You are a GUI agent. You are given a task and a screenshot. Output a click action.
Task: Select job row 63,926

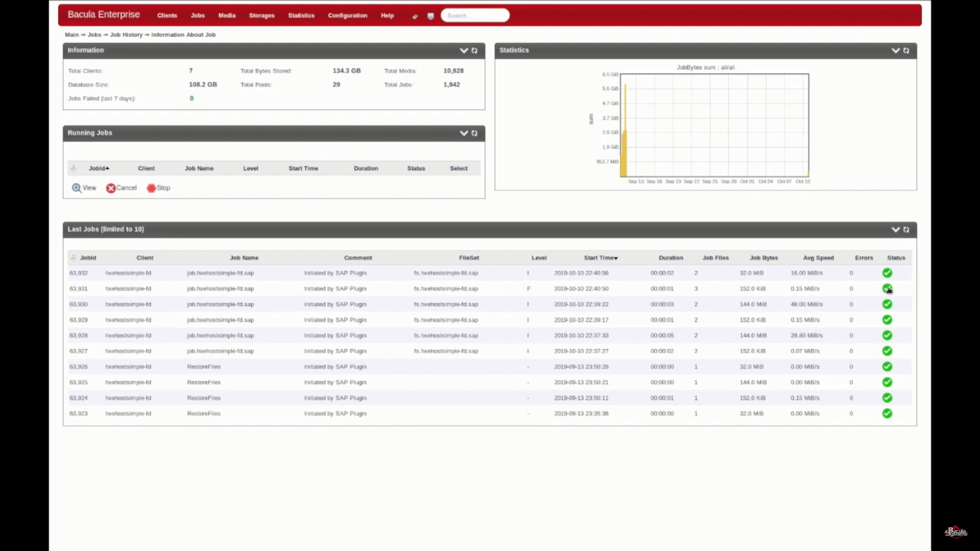(x=490, y=367)
